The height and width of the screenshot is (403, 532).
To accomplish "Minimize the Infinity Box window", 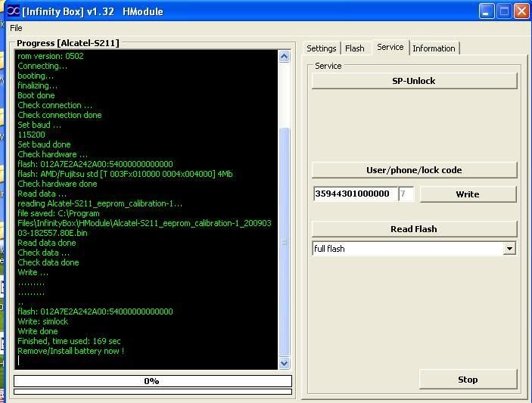I will click(x=487, y=11).
